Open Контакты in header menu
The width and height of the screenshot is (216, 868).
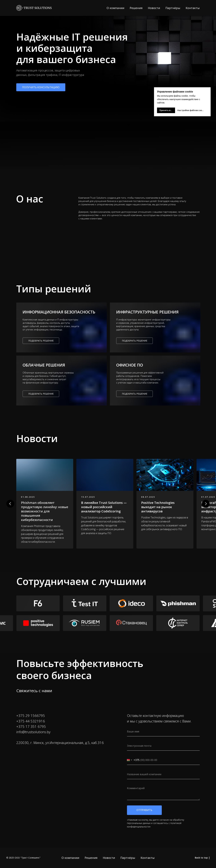[192, 8]
